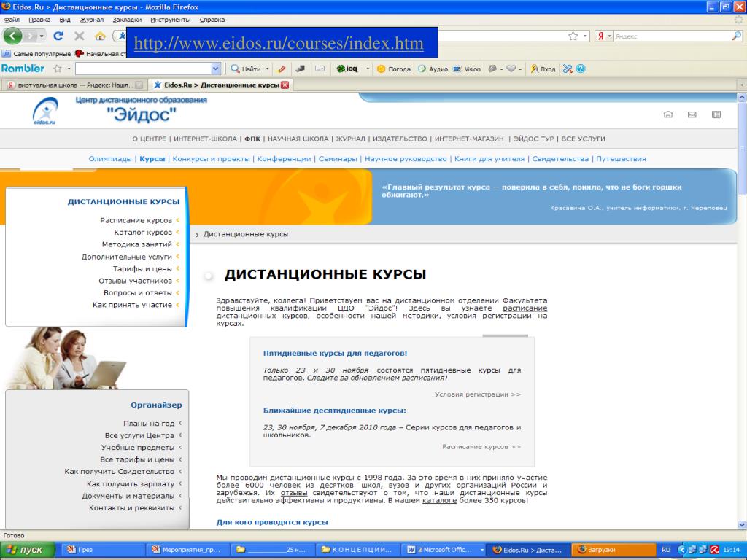Open the Найти button dropdown arrow

[267, 69]
